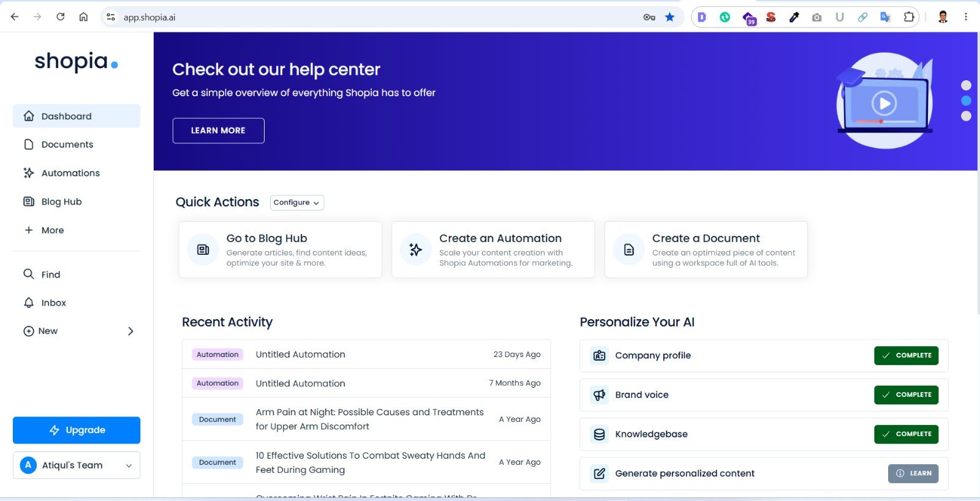
Task: Click the team avatar letter A
Action: click(28, 465)
